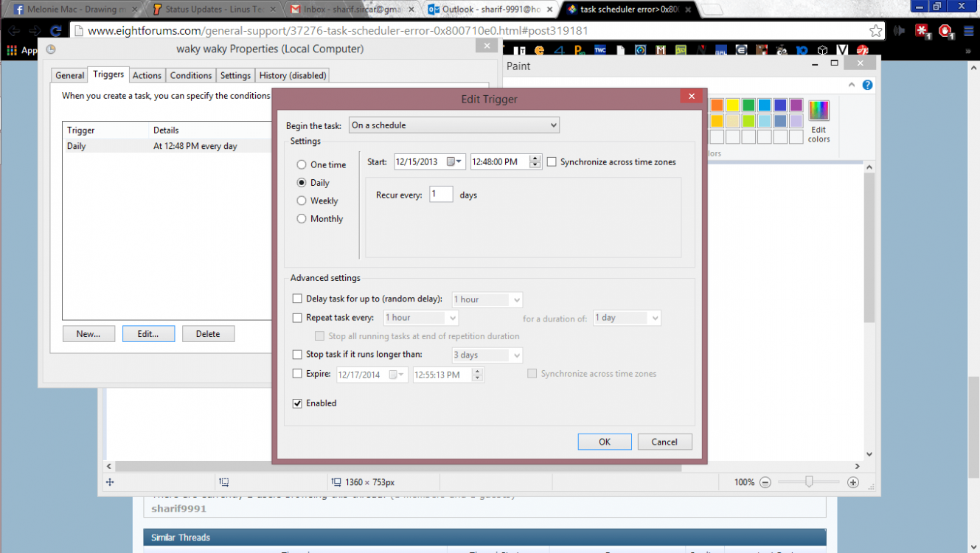980x553 pixels.
Task: Switch to the Actions tab
Action: coord(147,75)
